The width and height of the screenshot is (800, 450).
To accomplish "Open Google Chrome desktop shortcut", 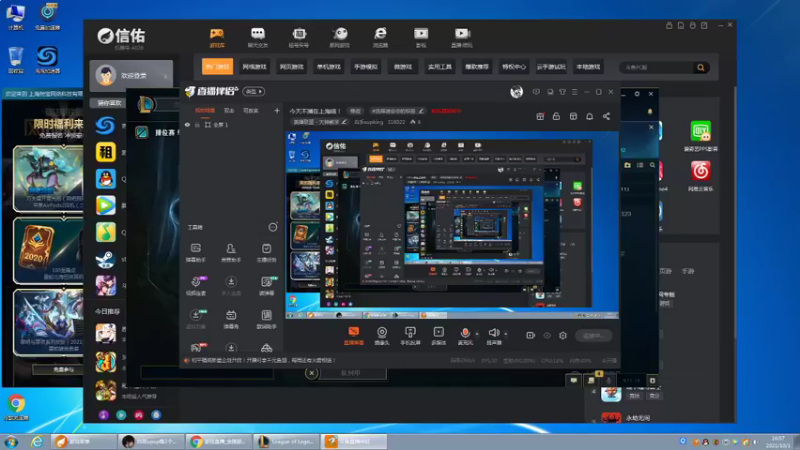I will [x=16, y=407].
